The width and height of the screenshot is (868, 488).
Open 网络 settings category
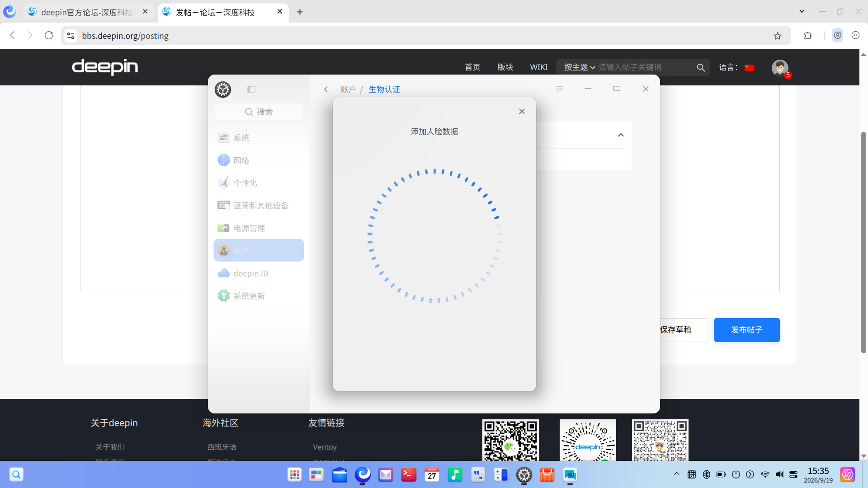click(259, 160)
